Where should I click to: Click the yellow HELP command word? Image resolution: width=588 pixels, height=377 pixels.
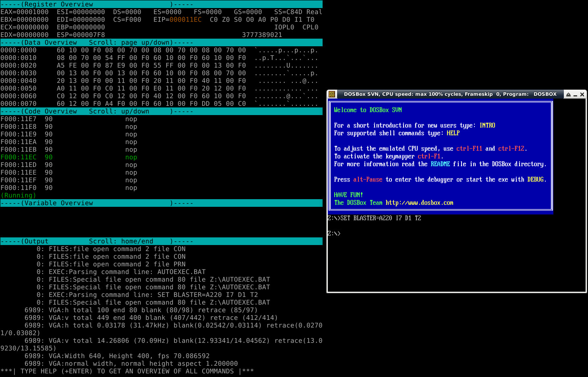(453, 133)
